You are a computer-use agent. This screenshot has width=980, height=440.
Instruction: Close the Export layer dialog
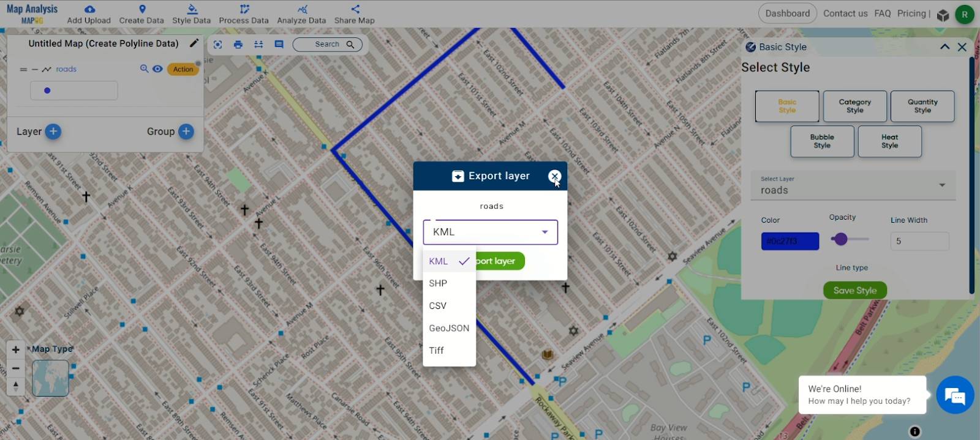coord(554,176)
